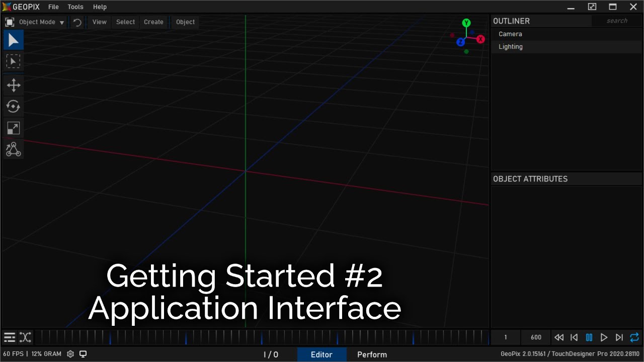Image resolution: width=644 pixels, height=362 pixels.
Task: Click the Outliner search field
Action: pos(616,21)
